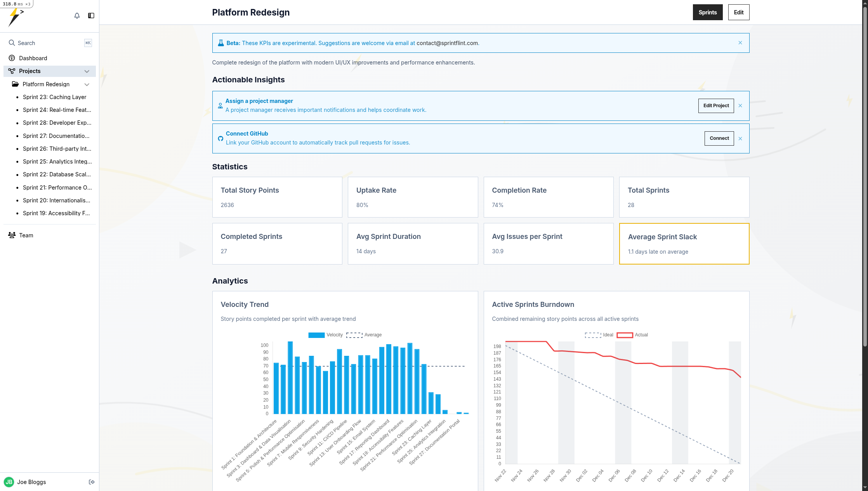Viewport: 868px width, 491px height.
Task: Dismiss the Beta KPIs banner
Action: [740, 43]
